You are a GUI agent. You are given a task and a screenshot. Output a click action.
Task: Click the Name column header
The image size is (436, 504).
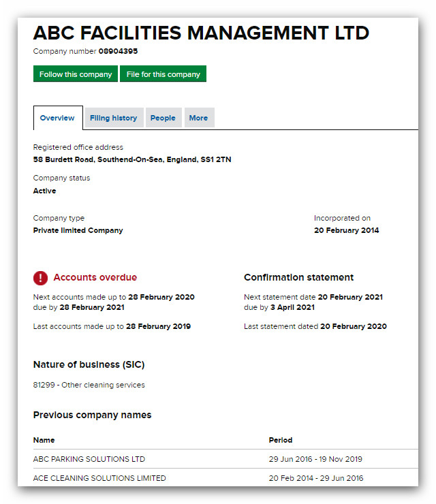pyautogui.click(x=44, y=440)
